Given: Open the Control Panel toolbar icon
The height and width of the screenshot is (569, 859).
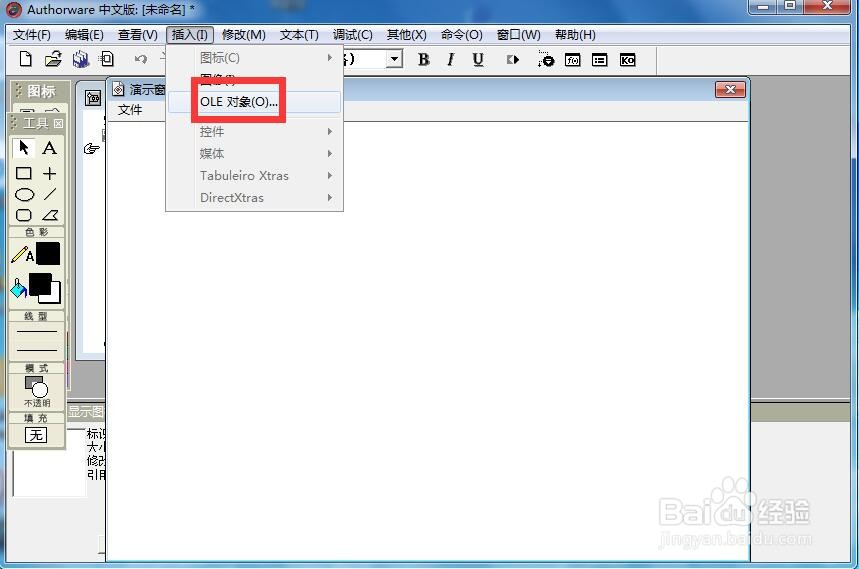Looking at the screenshot, I should coord(546,59).
